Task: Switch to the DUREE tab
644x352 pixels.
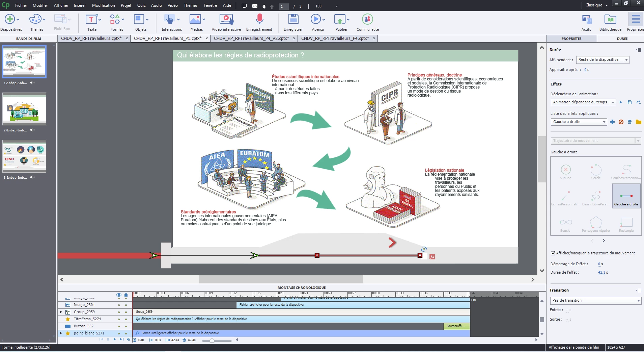Action: click(x=622, y=39)
